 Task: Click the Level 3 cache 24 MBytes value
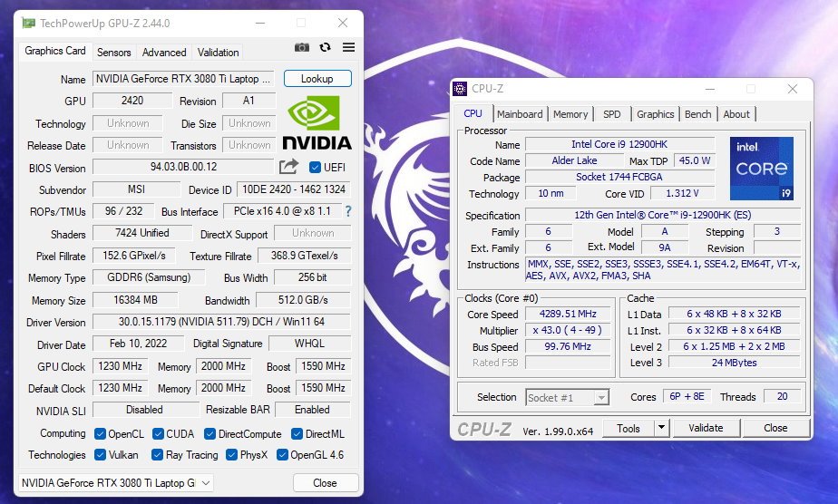tap(735, 363)
